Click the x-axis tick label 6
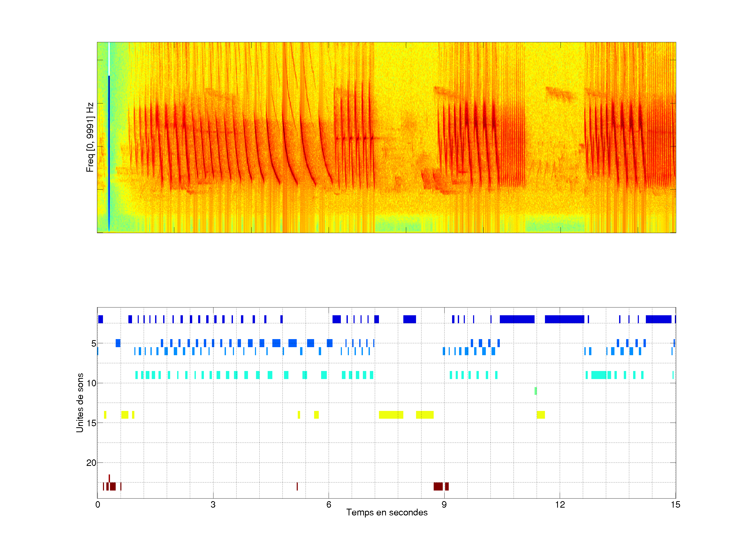This screenshot has width=747, height=560. tap(329, 504)
